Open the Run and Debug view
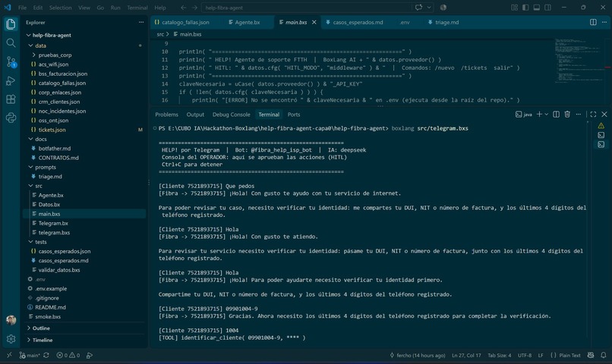 coord(11,80)
